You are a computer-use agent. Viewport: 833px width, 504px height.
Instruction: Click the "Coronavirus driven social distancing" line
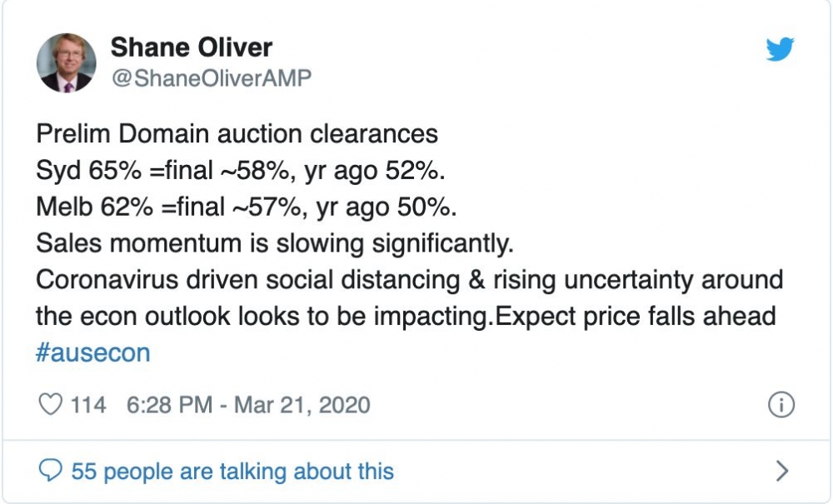coord(250,279)
